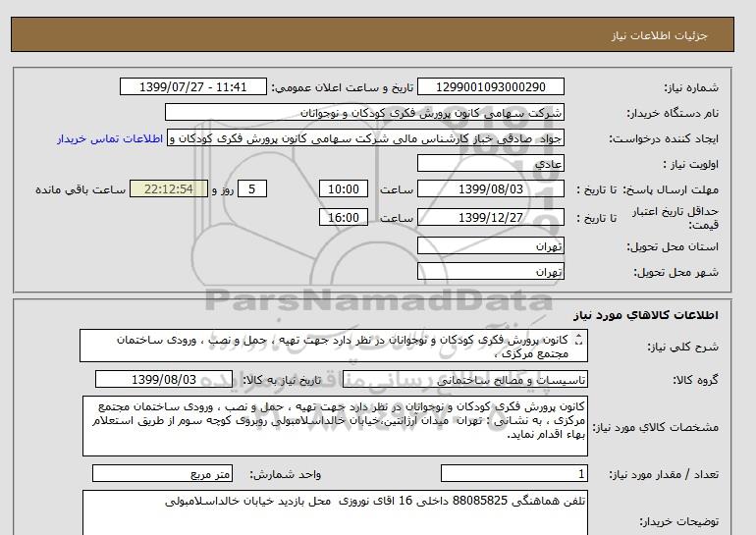Click the واحد شمارش label
756x535 pixels.
[285, 474]
